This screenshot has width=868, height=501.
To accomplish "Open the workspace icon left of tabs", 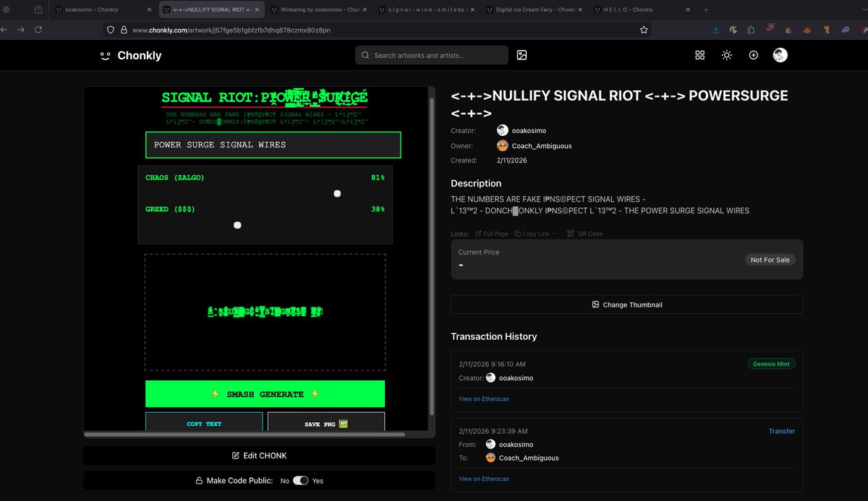I will pos(38,10).
